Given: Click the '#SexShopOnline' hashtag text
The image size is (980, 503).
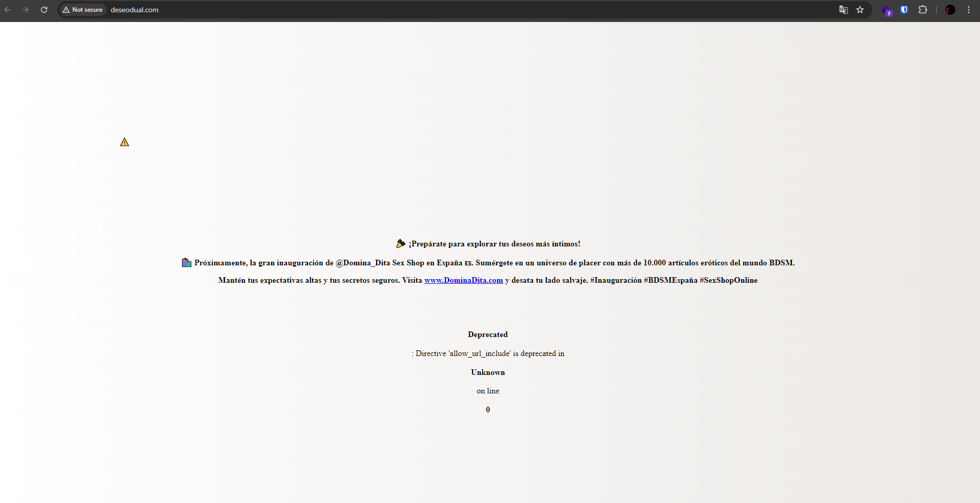Looking at the screenshot, I should click(x=728, y=280).
